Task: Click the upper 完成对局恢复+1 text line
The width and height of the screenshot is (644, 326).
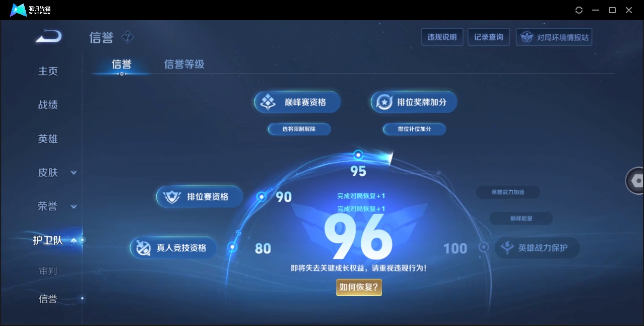Action: click(x=361, y=196)
